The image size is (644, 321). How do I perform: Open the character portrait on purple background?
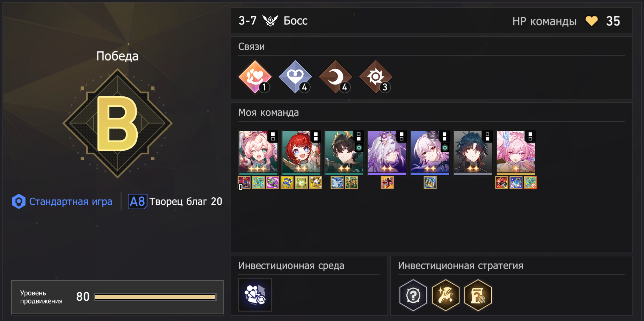tap(387, 153)
